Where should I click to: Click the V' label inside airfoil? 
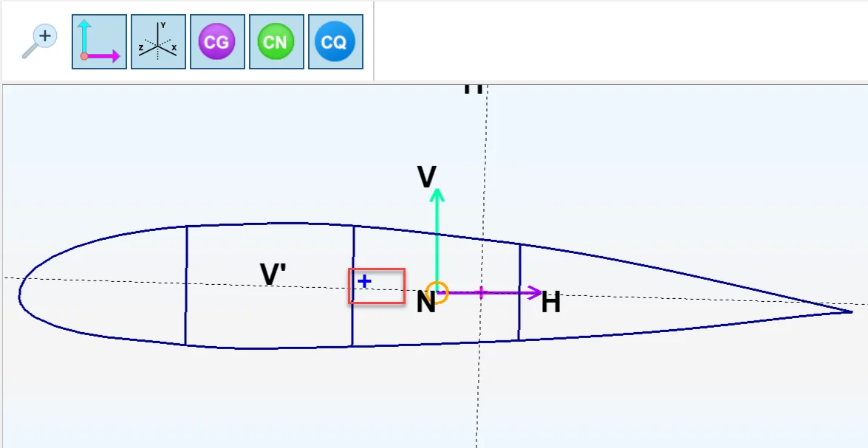pos(273,275)
